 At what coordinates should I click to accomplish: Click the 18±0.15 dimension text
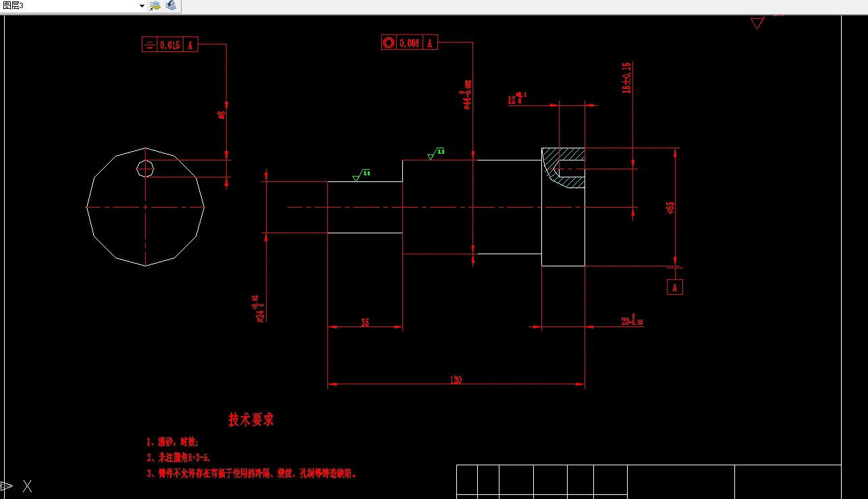click(626, 78)
